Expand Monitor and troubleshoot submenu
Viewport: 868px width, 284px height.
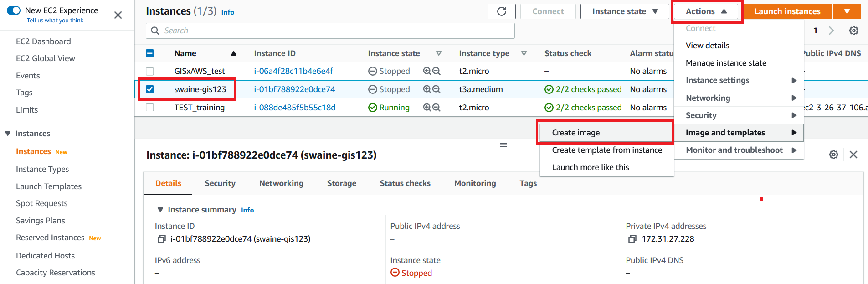[x=739, y=150]
